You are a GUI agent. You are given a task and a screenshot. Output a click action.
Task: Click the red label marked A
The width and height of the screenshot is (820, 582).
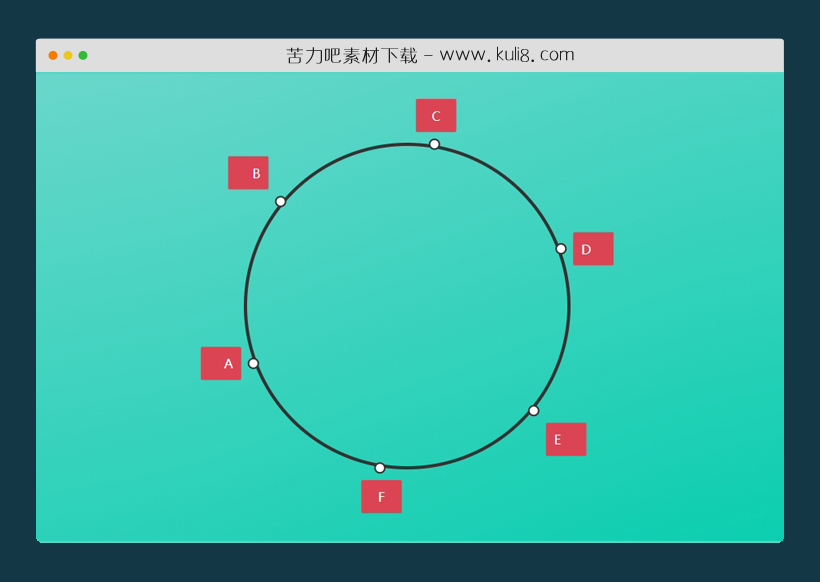(x=221, y=363)
